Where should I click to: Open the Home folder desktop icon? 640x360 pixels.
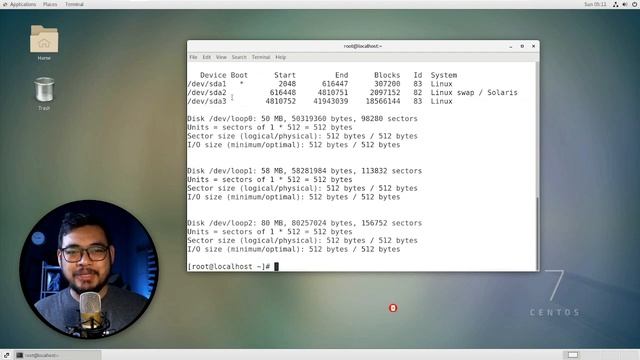click(x=44, y=42)
